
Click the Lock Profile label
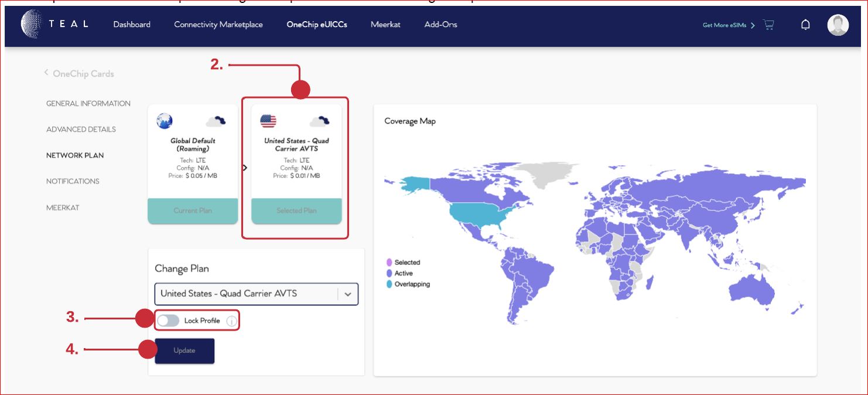[x=202, y=321]
